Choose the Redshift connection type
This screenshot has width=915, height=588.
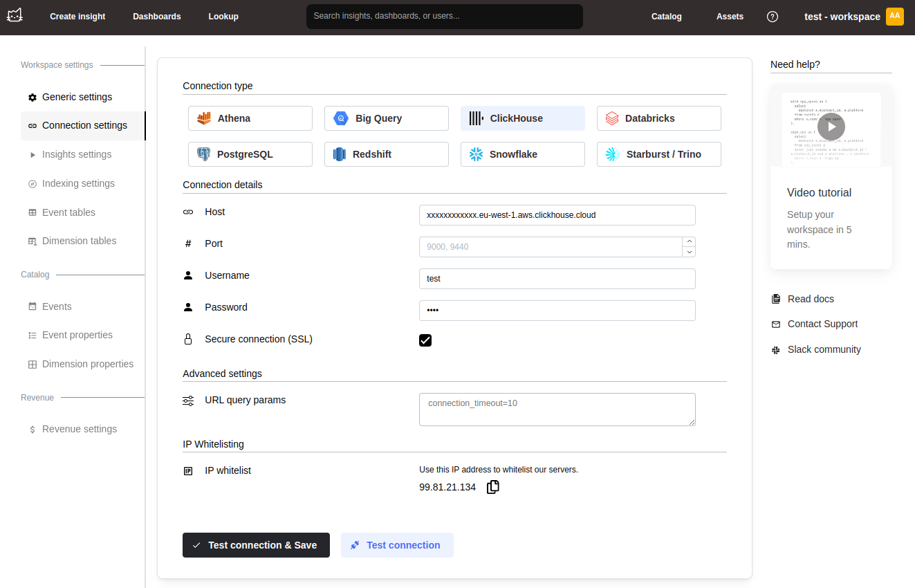point(386,154)
